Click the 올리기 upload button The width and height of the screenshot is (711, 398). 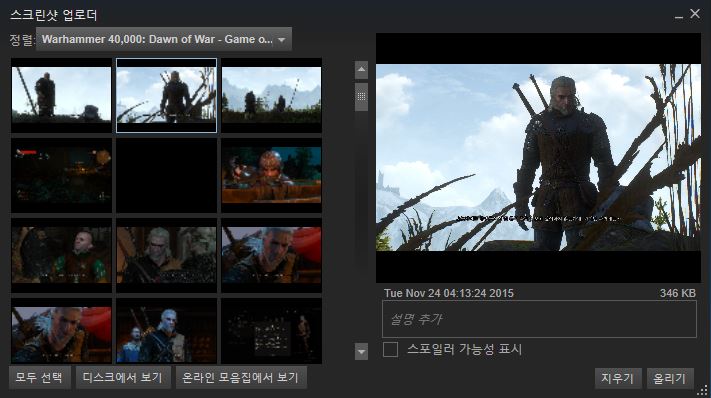(670, 378)
